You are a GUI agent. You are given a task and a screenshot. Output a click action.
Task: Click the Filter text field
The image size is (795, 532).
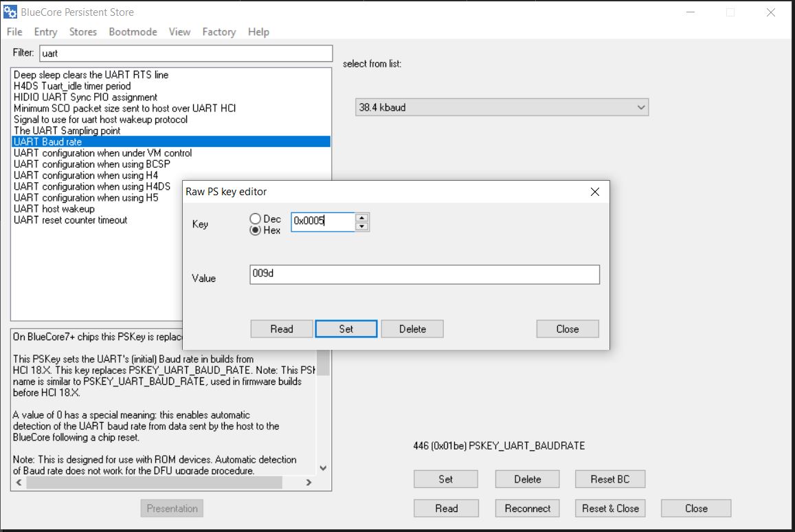point(186,53)
